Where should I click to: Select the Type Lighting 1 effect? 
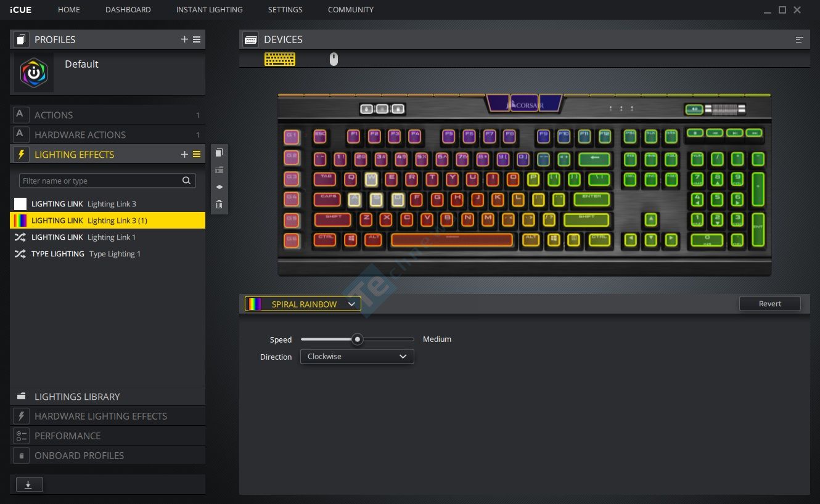point(107,254)
